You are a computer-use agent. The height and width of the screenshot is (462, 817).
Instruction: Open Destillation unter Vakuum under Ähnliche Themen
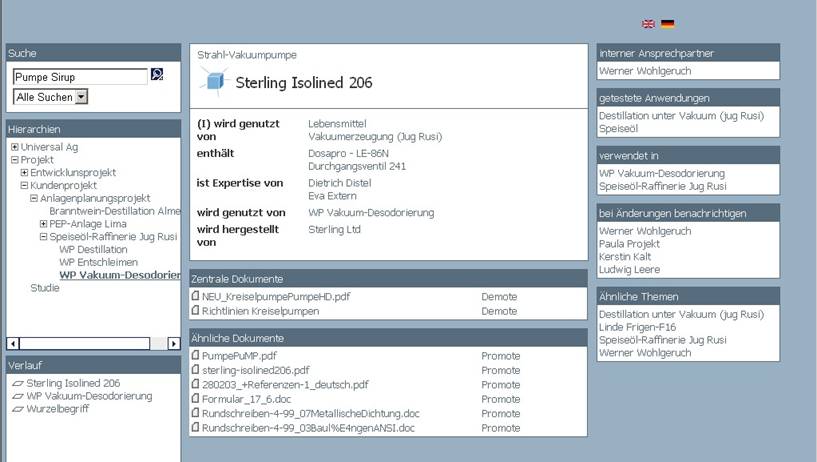pos(682,314)
